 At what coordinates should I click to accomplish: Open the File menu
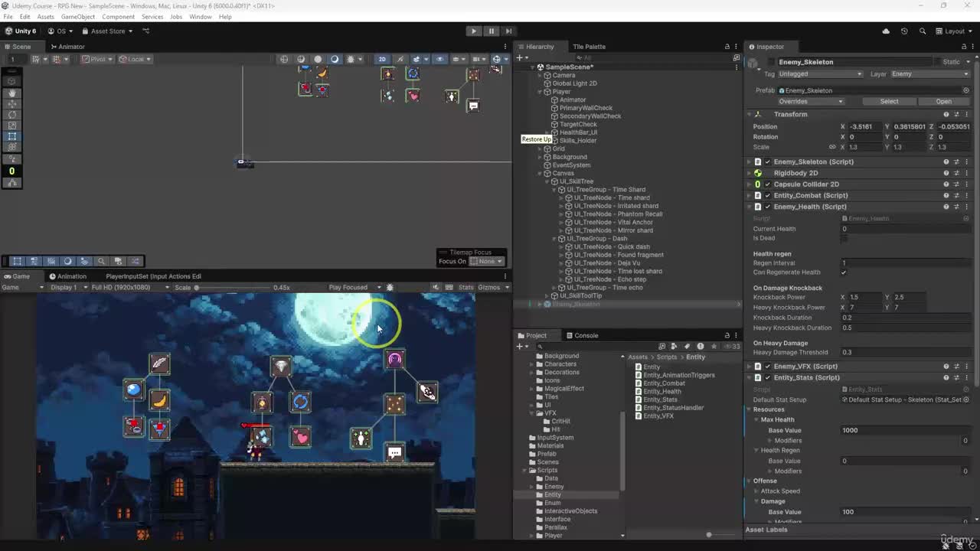point(8,17)
